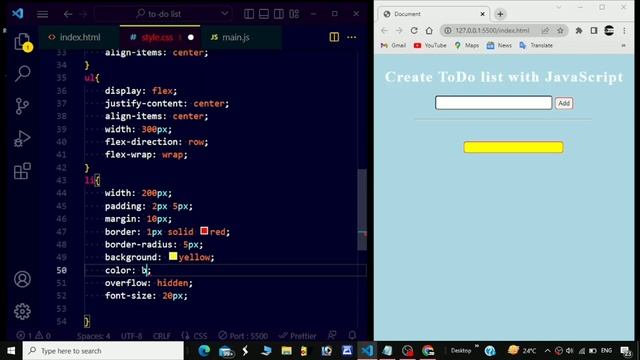
Task: Open the Search view in activity bar
Action: 22,74
